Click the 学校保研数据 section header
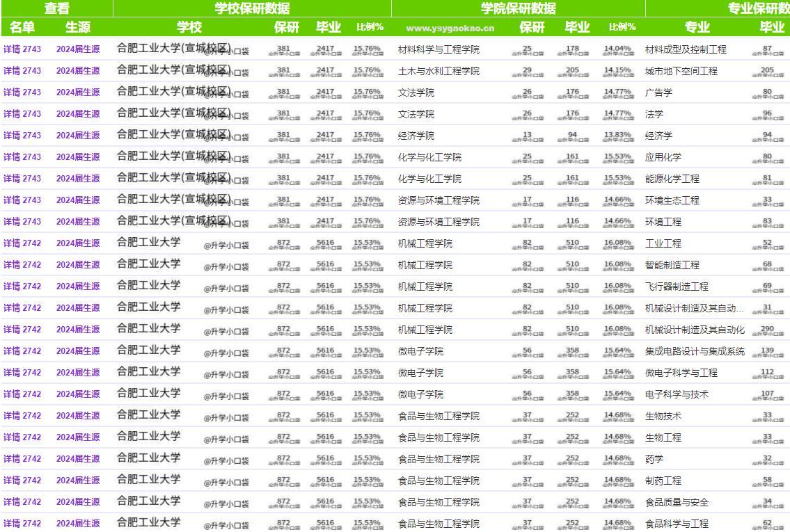The width and height of the screenshot is (790, 532). click(x=251, y=8)
